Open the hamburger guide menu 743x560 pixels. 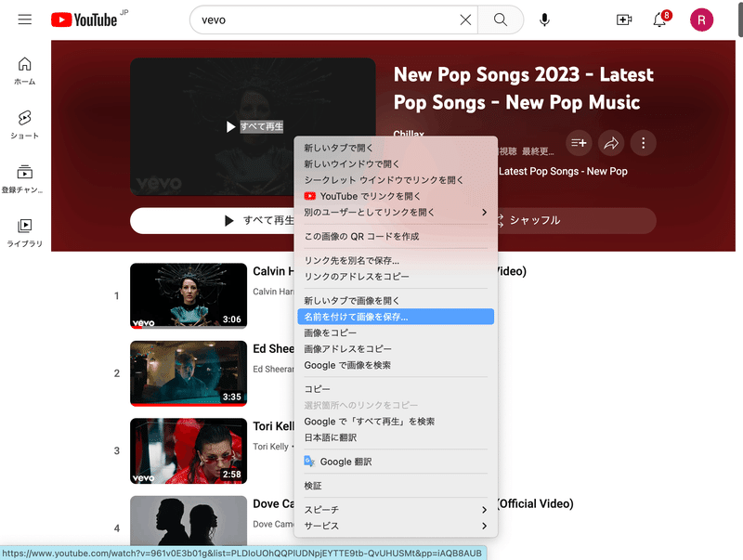pyautogui.click(x=25, y=20)
